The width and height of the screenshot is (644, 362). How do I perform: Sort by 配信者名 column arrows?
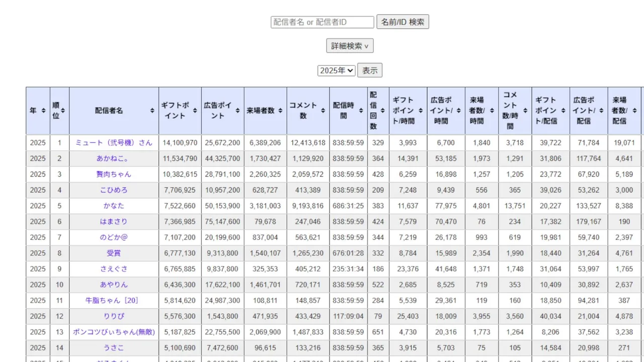pyautogui.click(x=152, y=111)
